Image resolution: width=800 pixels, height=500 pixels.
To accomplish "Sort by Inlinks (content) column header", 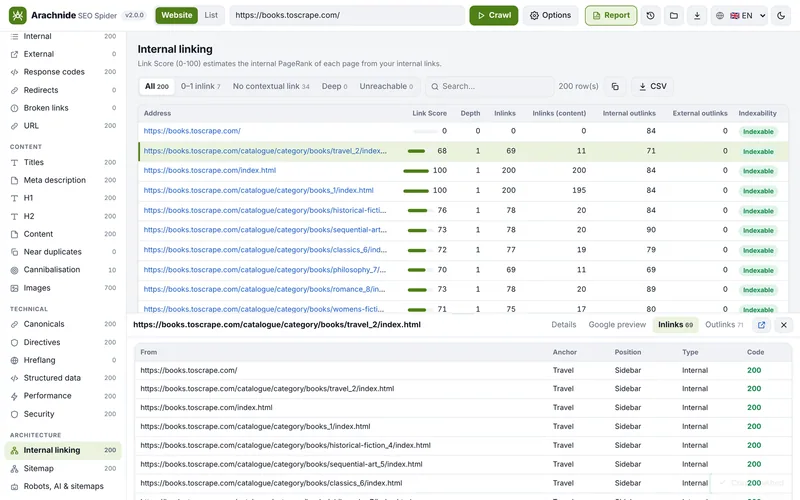I will 559,113.
